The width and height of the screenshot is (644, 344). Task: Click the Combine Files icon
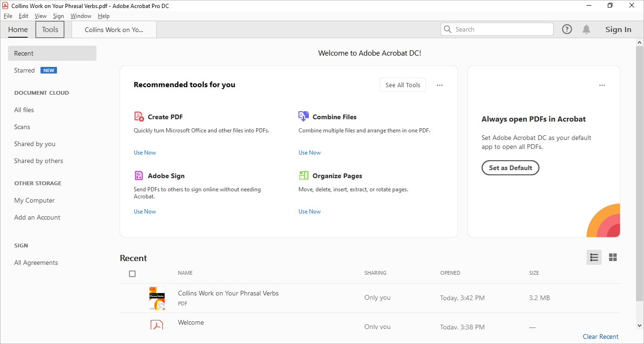(x=304, y=116)
